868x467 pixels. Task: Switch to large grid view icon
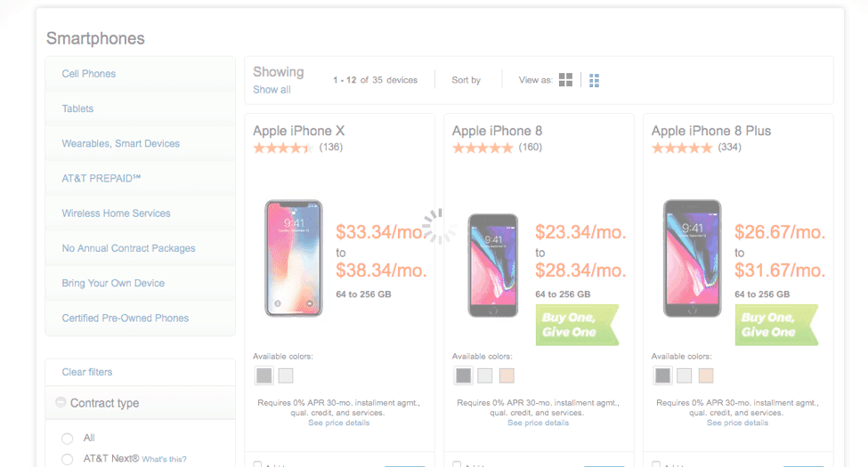coord(565,80)
